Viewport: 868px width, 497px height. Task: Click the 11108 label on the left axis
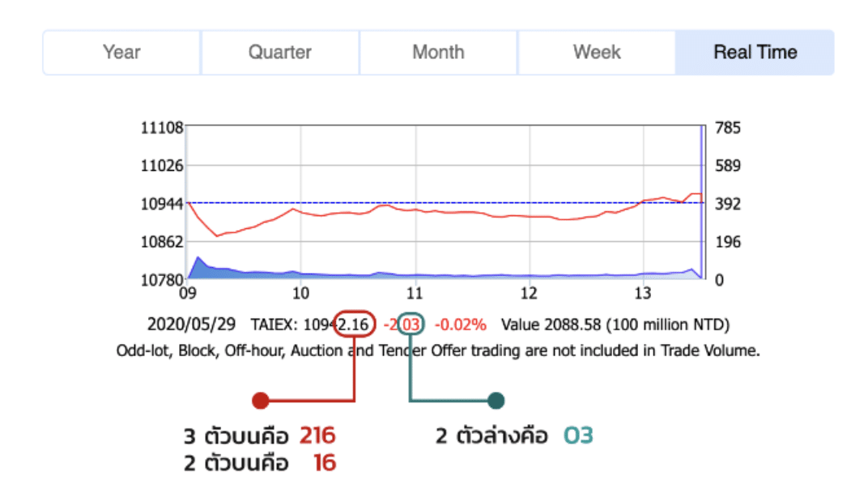tap(164, 128)
